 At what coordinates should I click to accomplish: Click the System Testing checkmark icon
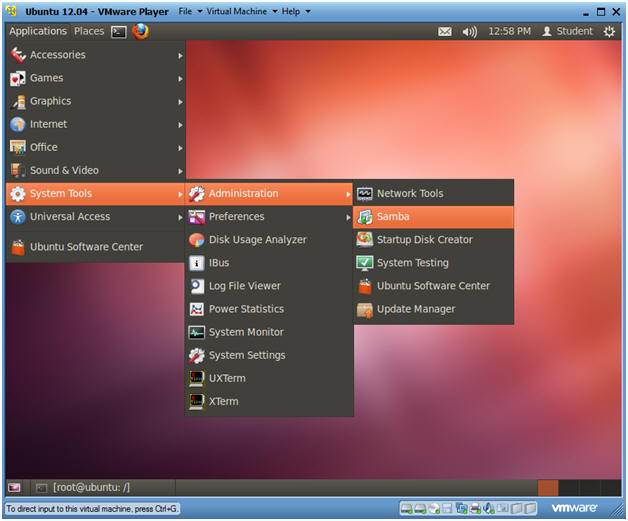[364, 263]
